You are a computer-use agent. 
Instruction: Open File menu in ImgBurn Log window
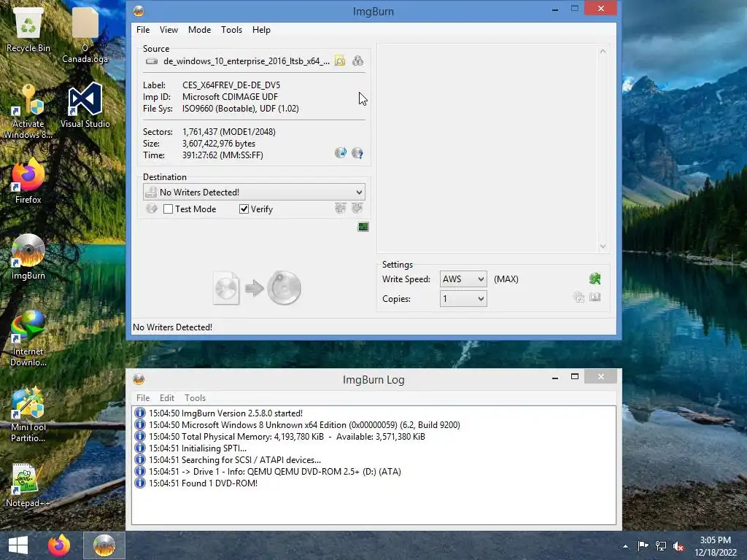point(143,397)
